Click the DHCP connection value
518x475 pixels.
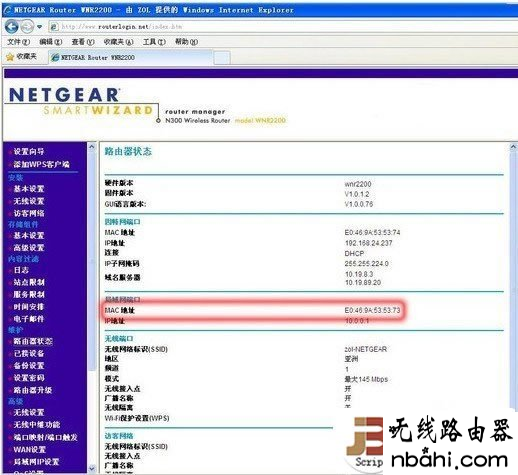coord(354,253)
